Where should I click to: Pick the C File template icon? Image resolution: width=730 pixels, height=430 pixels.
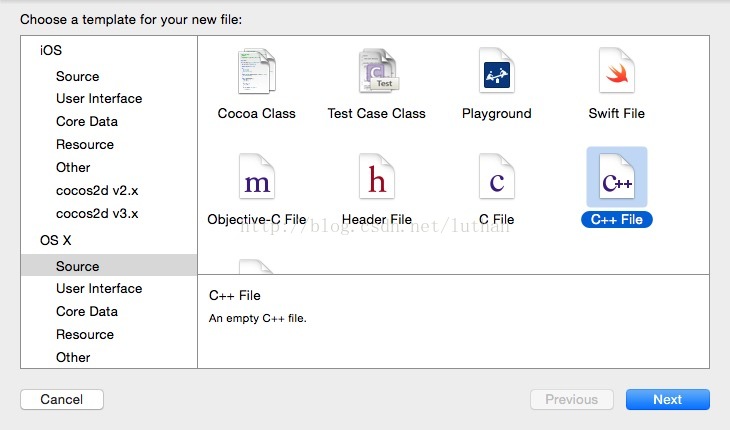click(x=497, y=177)
